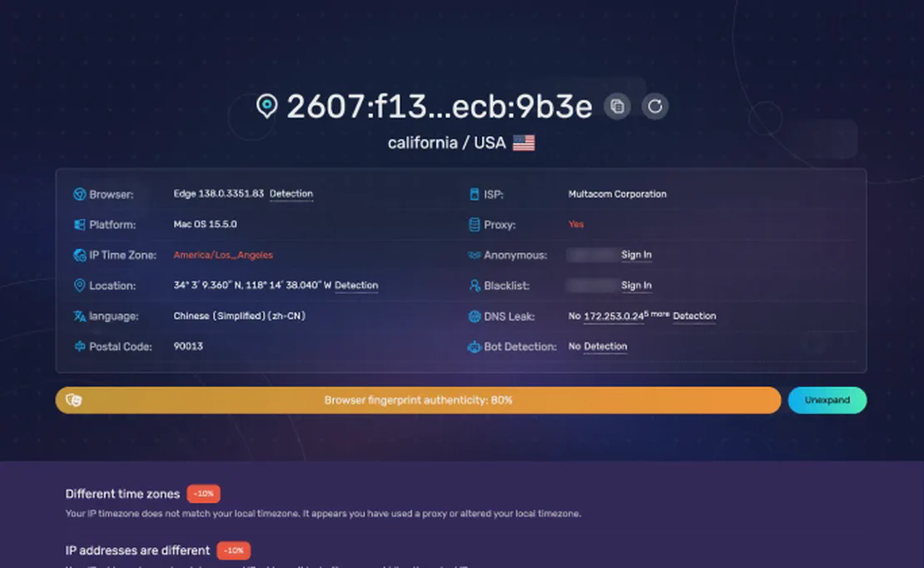Screen dimensions: 924x568
Task: Open the DNS Leak Detection link
Action: (x=694, y=316)
